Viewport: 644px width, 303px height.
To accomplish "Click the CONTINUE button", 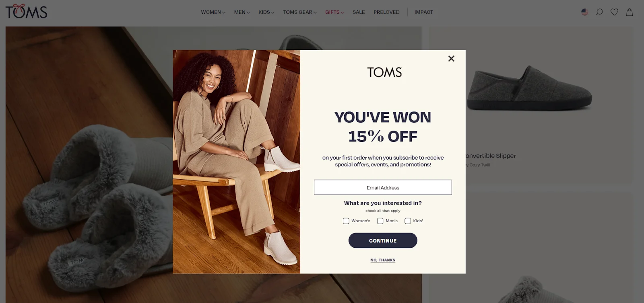I will [383, 240].
